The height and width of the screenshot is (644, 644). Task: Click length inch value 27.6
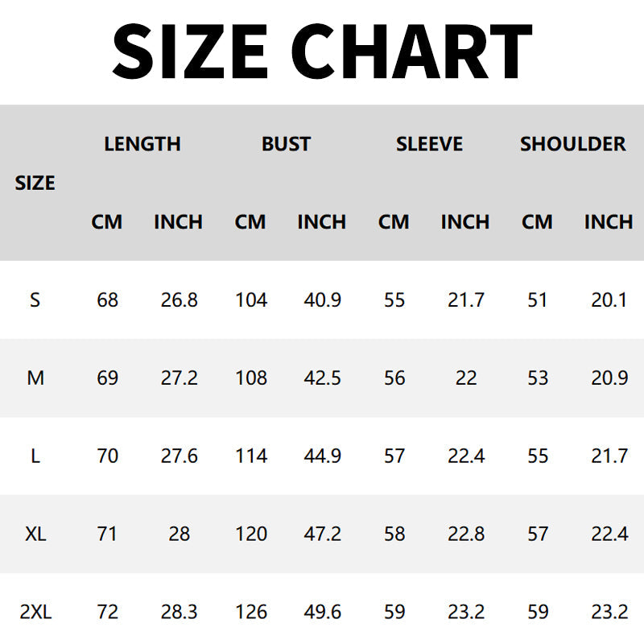(179, 456)
